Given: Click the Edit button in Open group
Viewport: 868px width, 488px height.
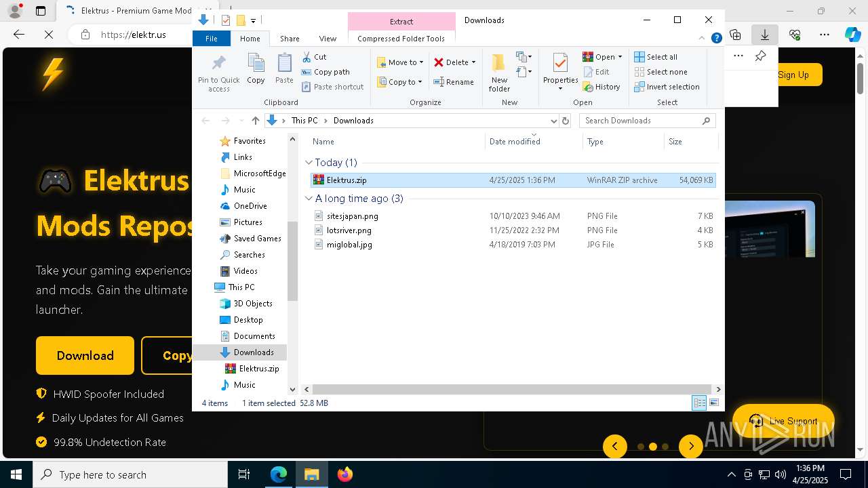Looking at the screenshot, I should click(596, 72).
